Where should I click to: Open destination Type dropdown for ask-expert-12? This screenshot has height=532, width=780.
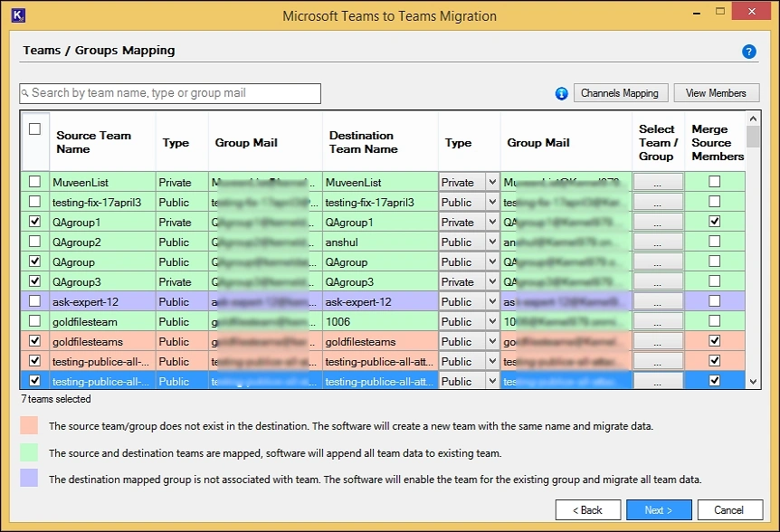(492, 301)
